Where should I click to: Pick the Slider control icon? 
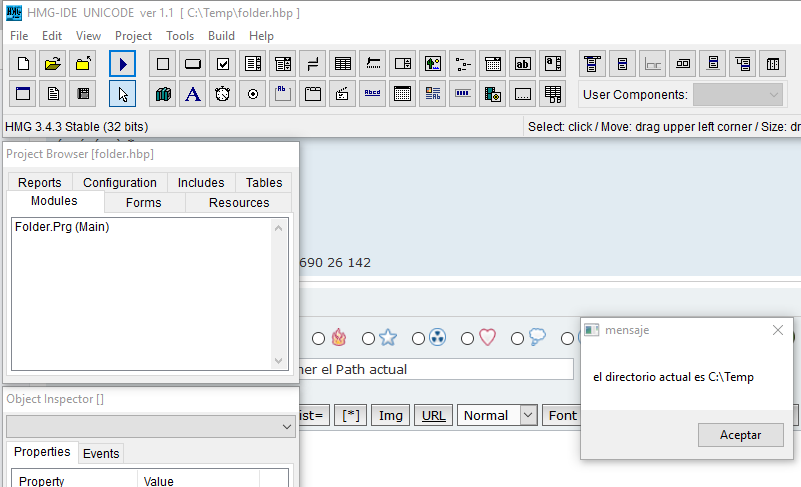pyautogui.click(x=373, y=64)
